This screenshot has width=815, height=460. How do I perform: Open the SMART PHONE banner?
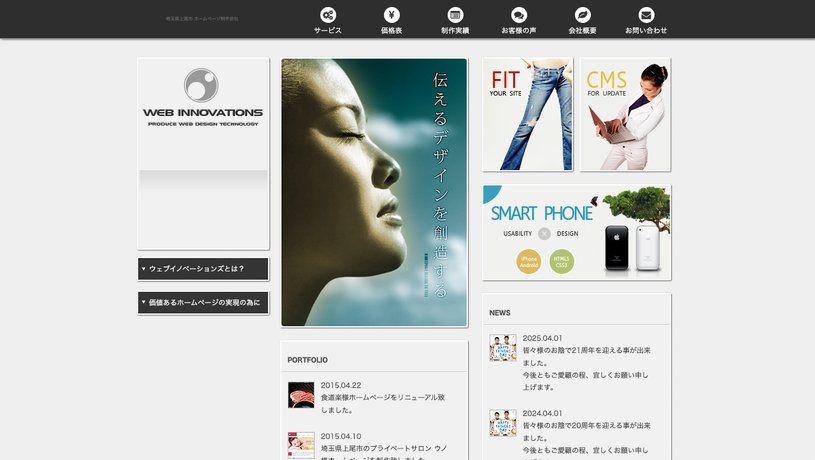click(576, 232)
